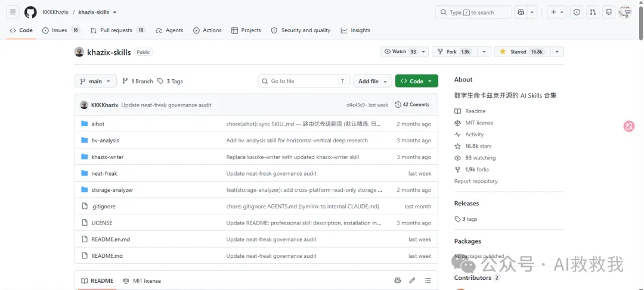Click the Copilot icon in README header
This screenshot has height=290, width=644.
point(397,280)
